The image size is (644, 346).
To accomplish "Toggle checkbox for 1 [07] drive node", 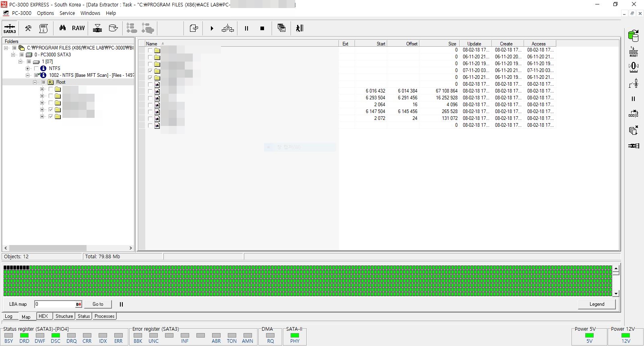I will (29, 62).
